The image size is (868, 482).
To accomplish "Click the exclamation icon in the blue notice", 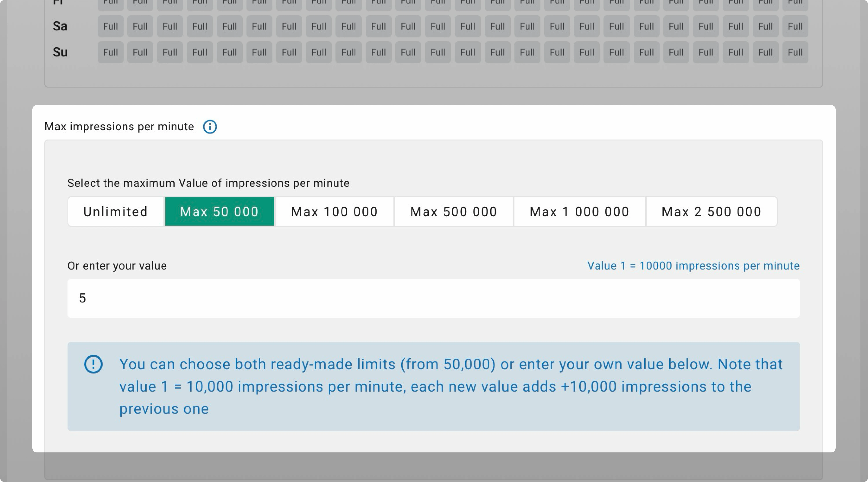I will (93, 364).
